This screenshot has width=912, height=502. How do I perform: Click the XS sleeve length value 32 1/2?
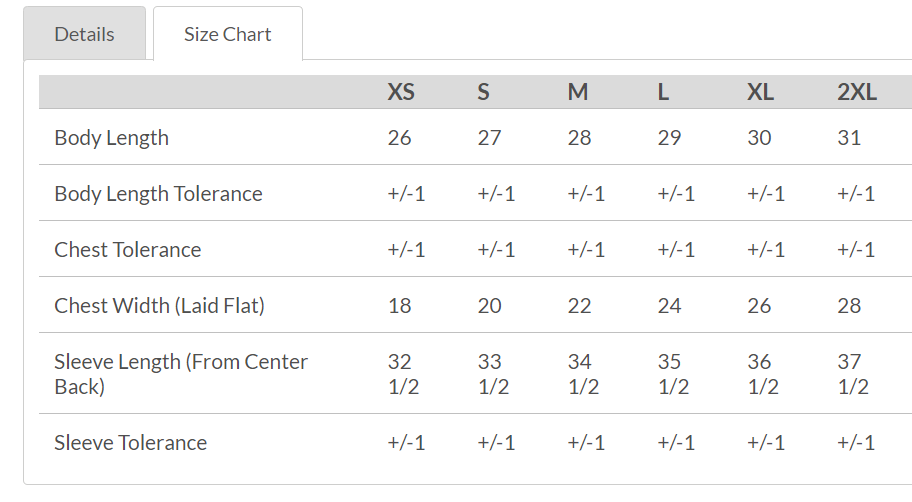point(403,374)
